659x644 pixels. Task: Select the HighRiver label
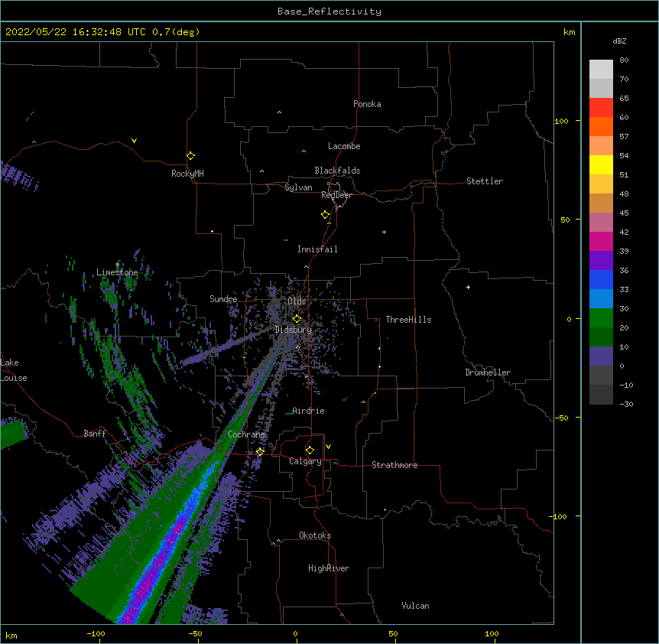tap(329, 568)
